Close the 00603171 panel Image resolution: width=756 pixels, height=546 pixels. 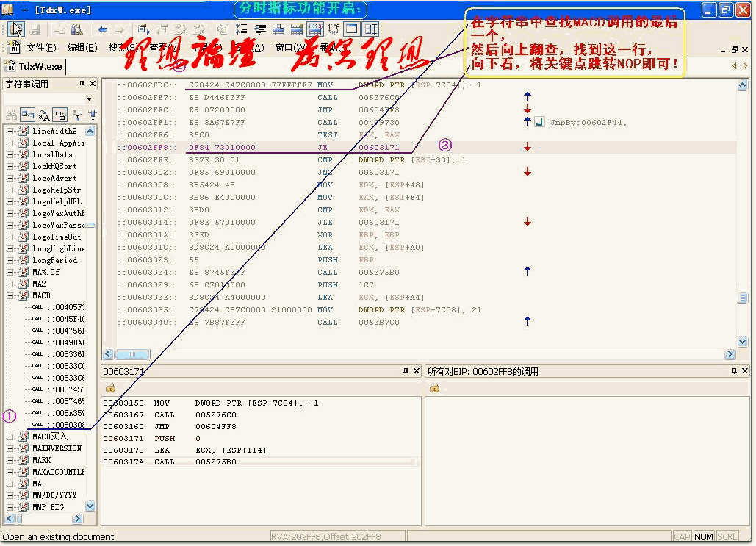pos(417,371)
